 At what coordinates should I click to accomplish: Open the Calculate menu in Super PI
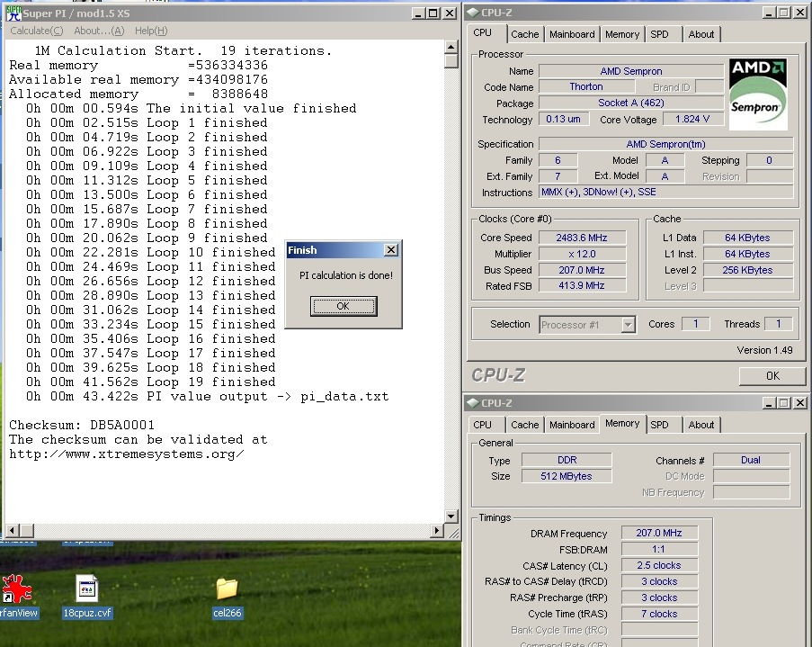36,31
